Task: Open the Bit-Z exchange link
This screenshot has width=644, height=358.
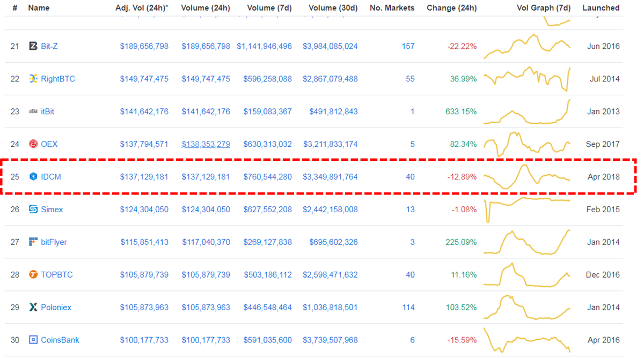Action: tap(49, 46)
